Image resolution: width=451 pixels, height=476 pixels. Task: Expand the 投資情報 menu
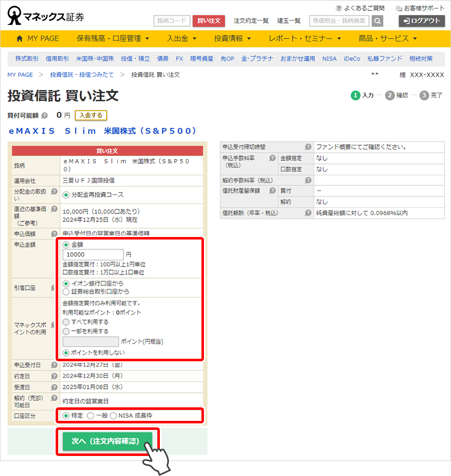(x=233, y=39)
